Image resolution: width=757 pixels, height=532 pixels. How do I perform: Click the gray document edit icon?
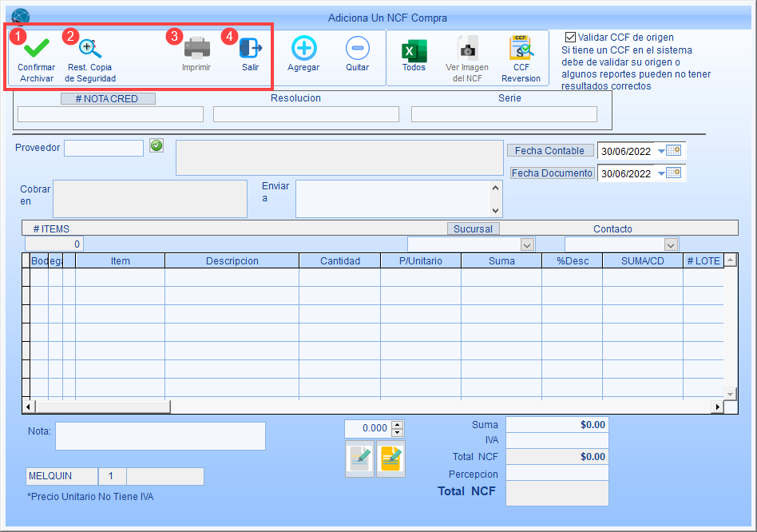pyautogui.click(x=359, y=459)
